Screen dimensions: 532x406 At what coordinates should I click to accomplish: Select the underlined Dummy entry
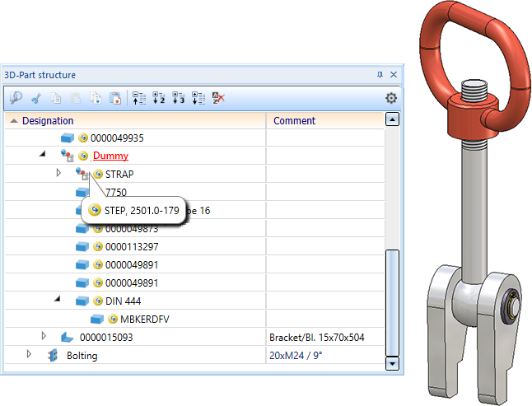pos(110,156)
